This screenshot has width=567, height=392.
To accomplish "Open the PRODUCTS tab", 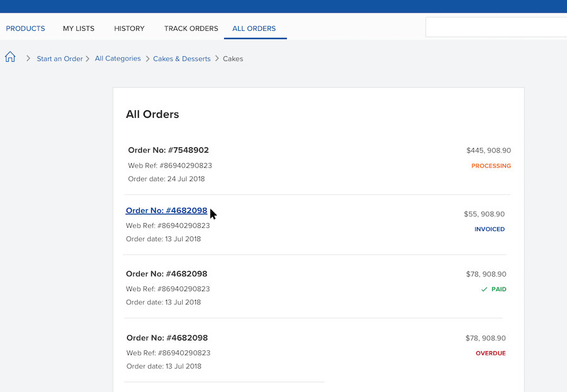I will point(26,28).
